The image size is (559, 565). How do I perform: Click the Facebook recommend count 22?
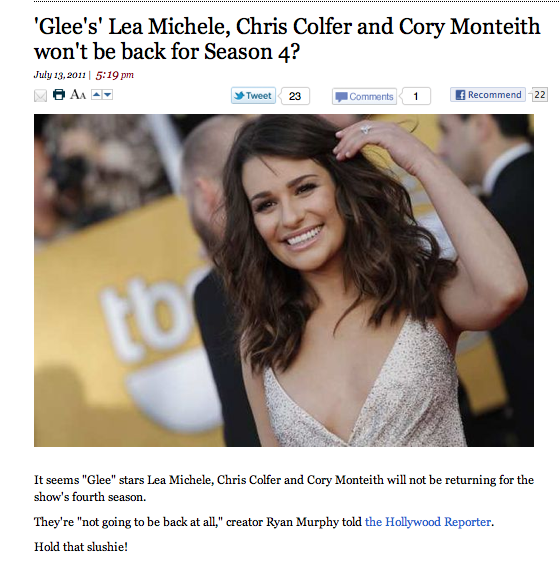tap(540, 94)
